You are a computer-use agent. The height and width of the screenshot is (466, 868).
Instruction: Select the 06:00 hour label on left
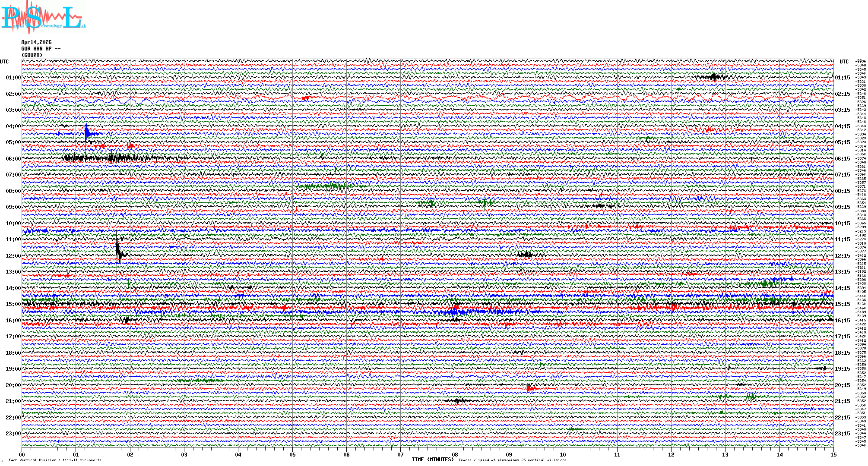(13, 159)
